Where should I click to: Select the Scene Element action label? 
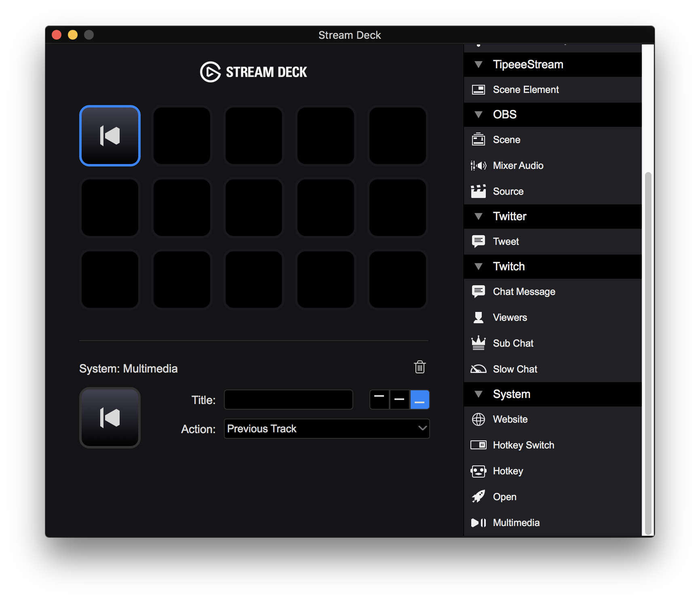tap(526, 90)
